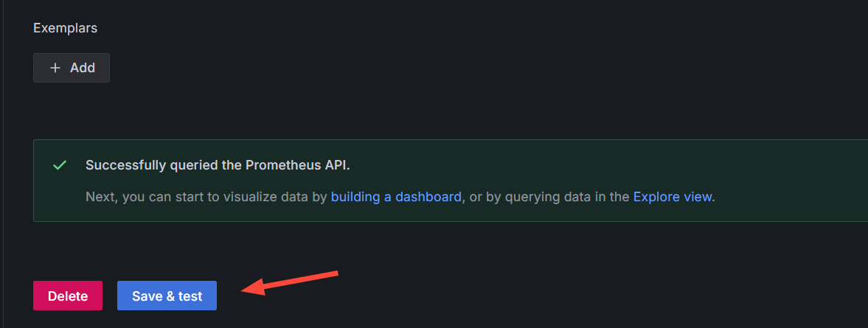Add a new exemplar
868x328 pixels.
pos(72,68)
